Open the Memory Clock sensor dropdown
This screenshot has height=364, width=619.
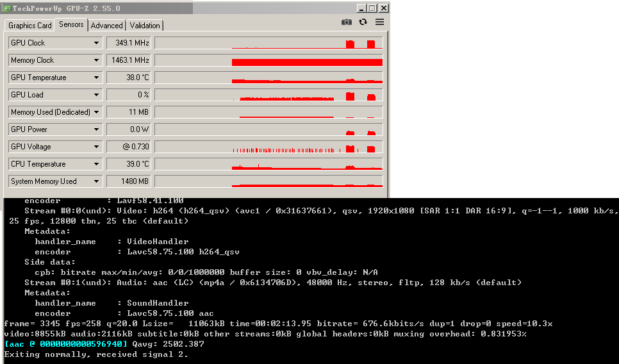pyautogui.click(x=96, y=60)
